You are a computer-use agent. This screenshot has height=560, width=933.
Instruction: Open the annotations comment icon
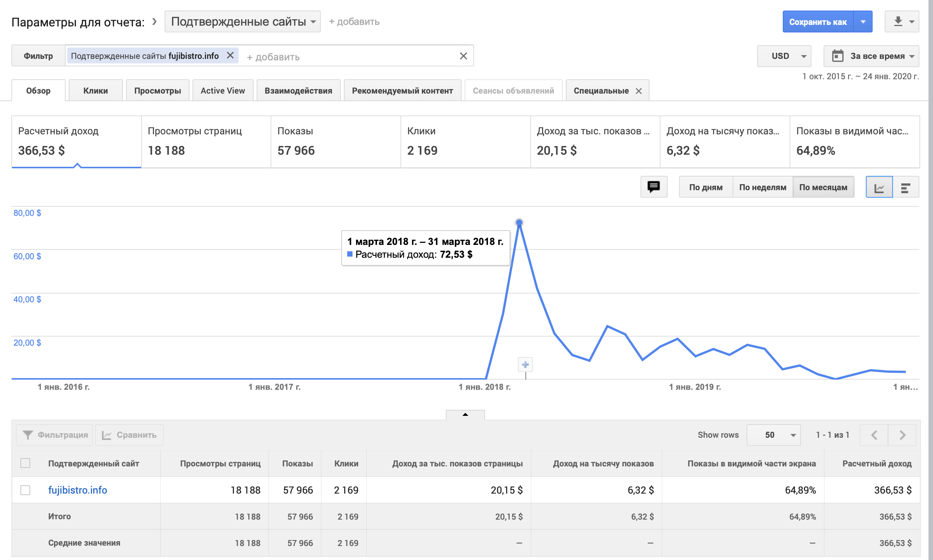click(x=653, y=187)
